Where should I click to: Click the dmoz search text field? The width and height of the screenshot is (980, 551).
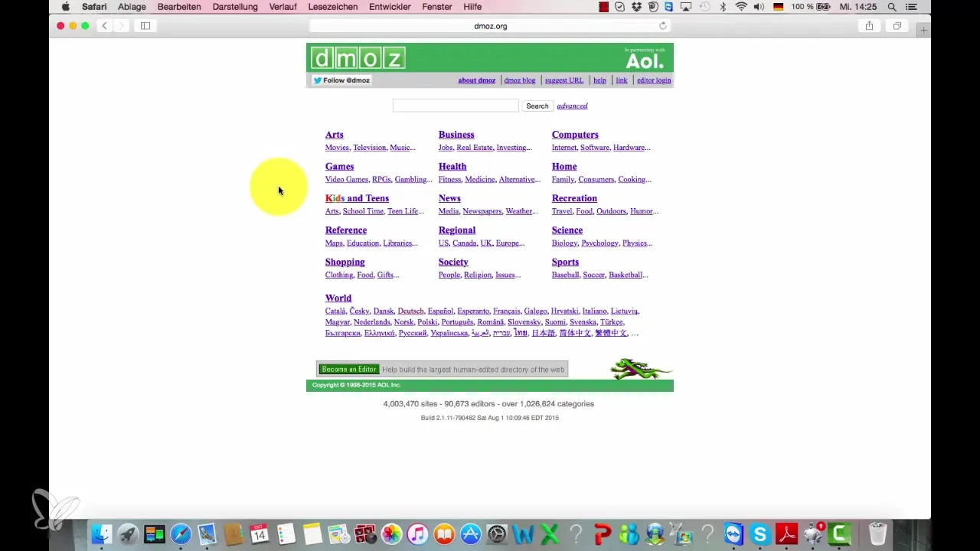[456, 106]
